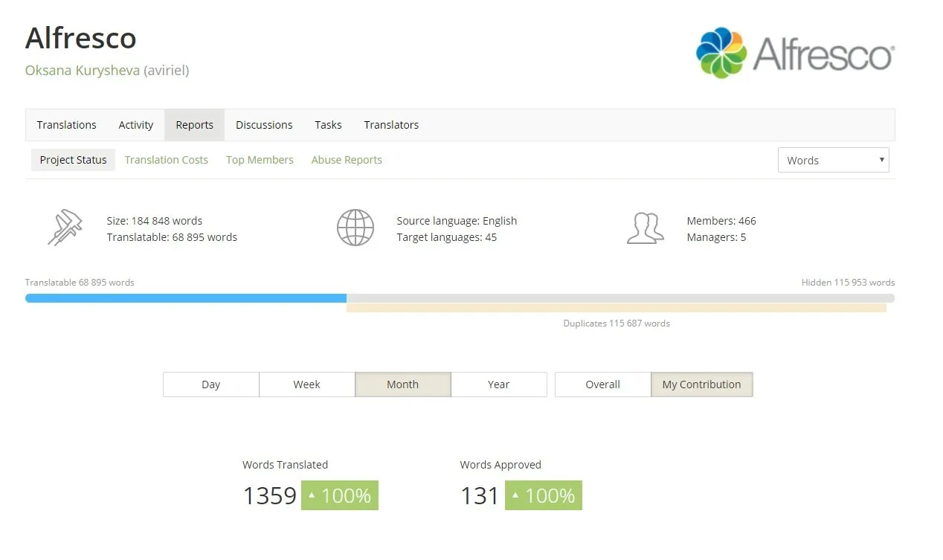Click 'Target languages: 45' text
Image resolution: width=943 pixels, height=560 pixels.
click(x=447, y=237)
